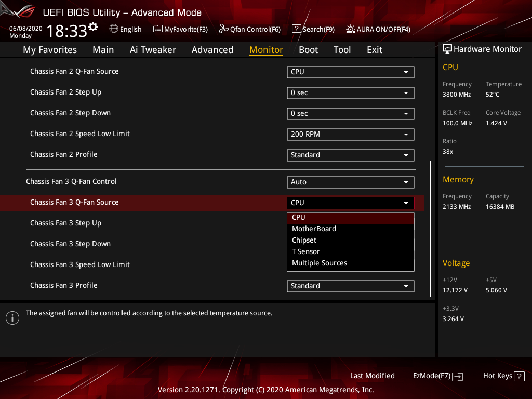The width and height of the screenshot is (532, 399).
Task: Collapse Chassis Fan 3 Q-Fan Source dropdown
Action: (351, 203)
